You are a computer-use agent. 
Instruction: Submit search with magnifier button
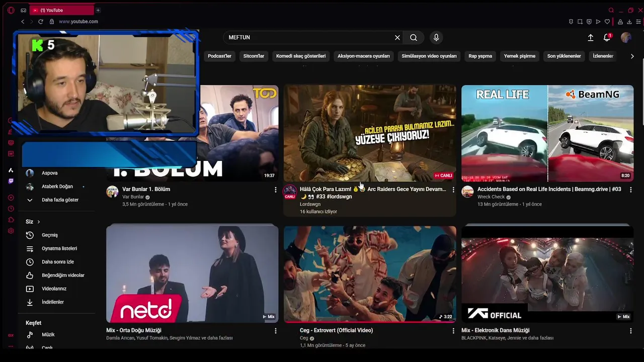click(414, 37)
